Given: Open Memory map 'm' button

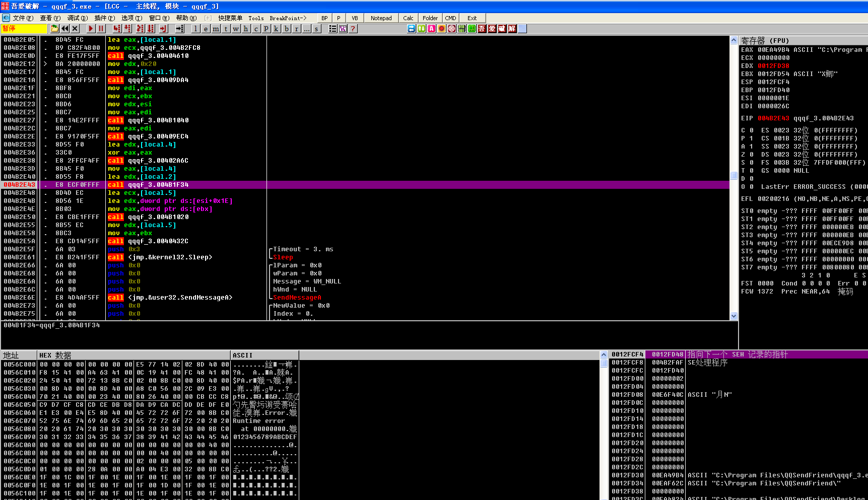Looking at the screenshot, I should pos(216,29).
